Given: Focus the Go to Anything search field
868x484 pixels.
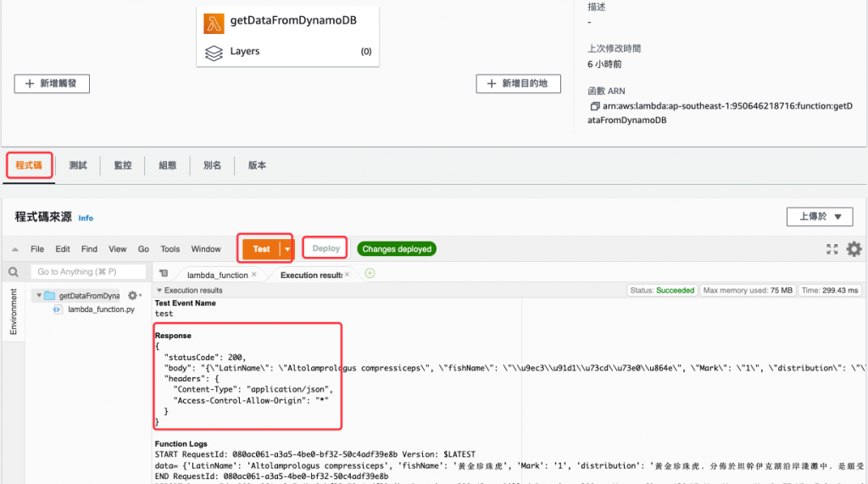Looking at the screenshot, I should tap(88, 272).
